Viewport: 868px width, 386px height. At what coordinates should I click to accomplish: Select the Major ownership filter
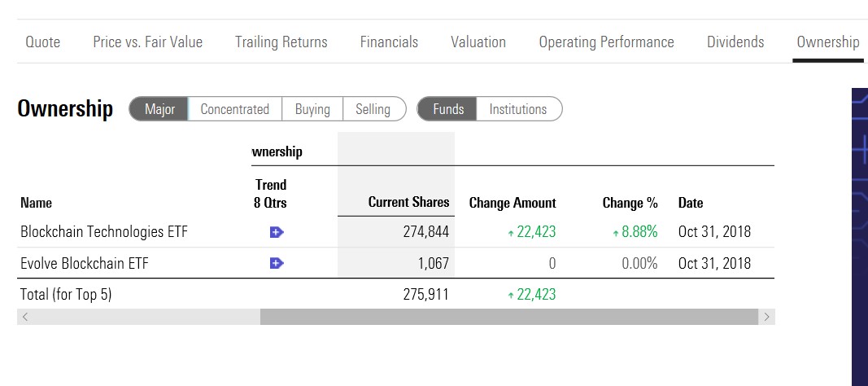pos(159,109)
